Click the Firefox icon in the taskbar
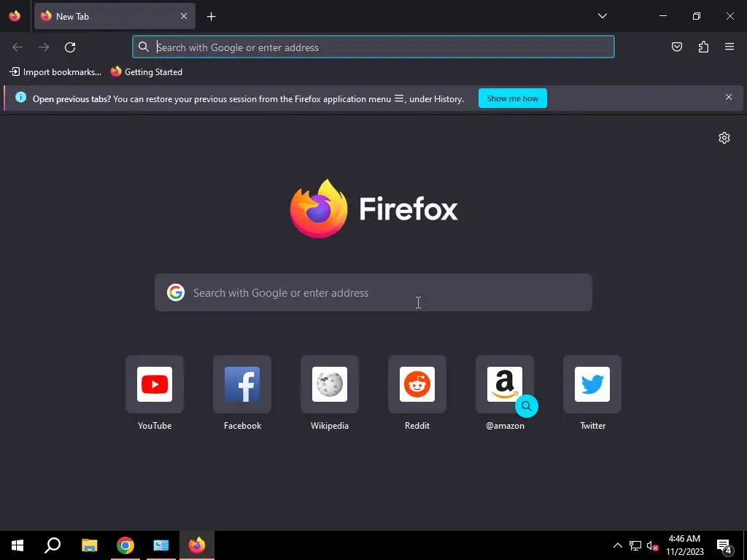Image resolution: width=747 pixels, height=560 pixels. [197, 545]
